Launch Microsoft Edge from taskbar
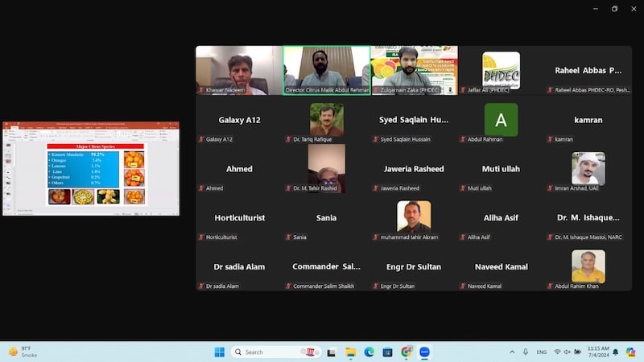 click(x=369, y=352)
